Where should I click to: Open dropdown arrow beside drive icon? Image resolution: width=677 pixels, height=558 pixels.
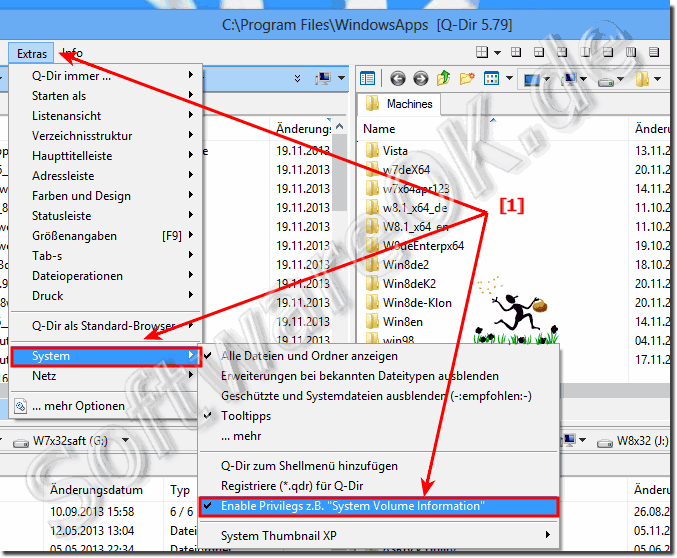(x=620, y=79)
